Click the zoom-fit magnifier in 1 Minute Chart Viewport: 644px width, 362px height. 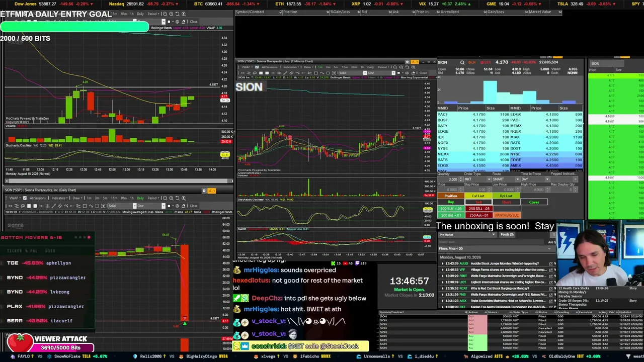(413, 67)
